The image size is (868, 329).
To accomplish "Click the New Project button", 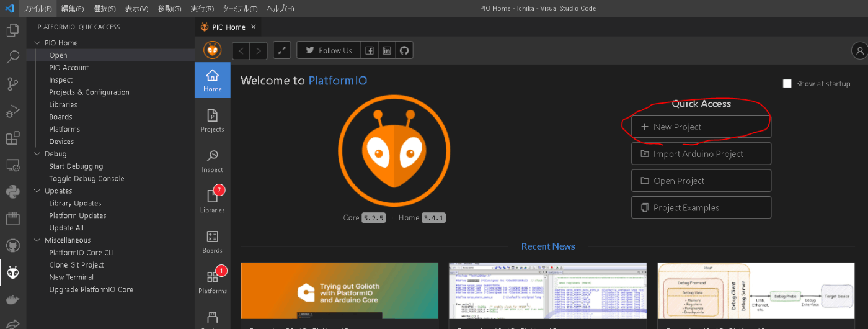I will (x=701, y=127).
